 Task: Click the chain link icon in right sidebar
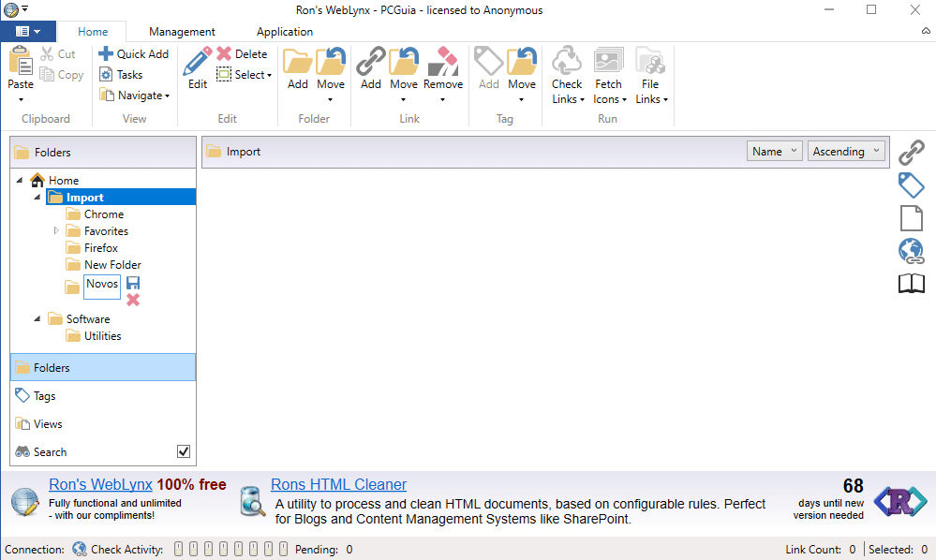(912, 153)
